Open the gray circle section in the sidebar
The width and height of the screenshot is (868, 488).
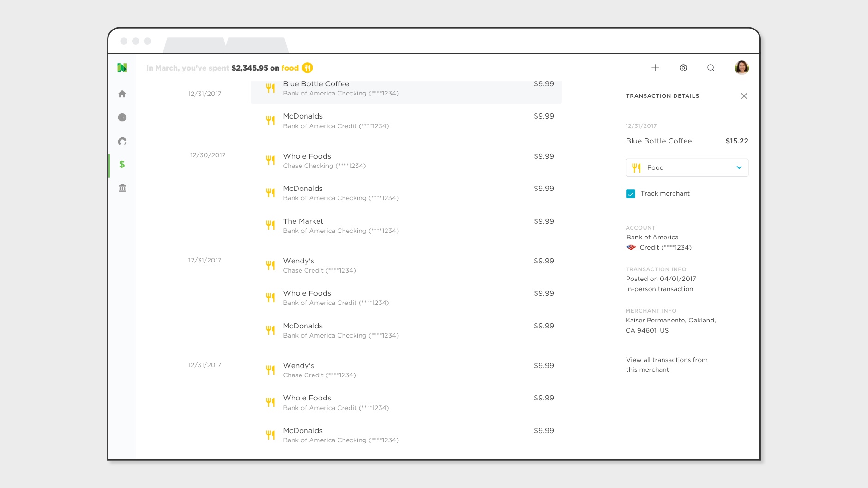pos(122,118)
